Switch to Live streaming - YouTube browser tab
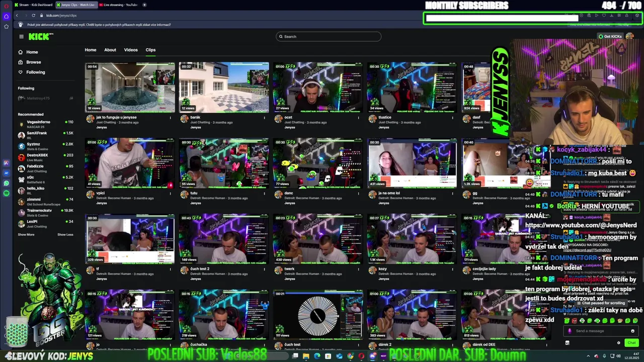The height and width of the screenshot is (362, 644). pos(119,5)
